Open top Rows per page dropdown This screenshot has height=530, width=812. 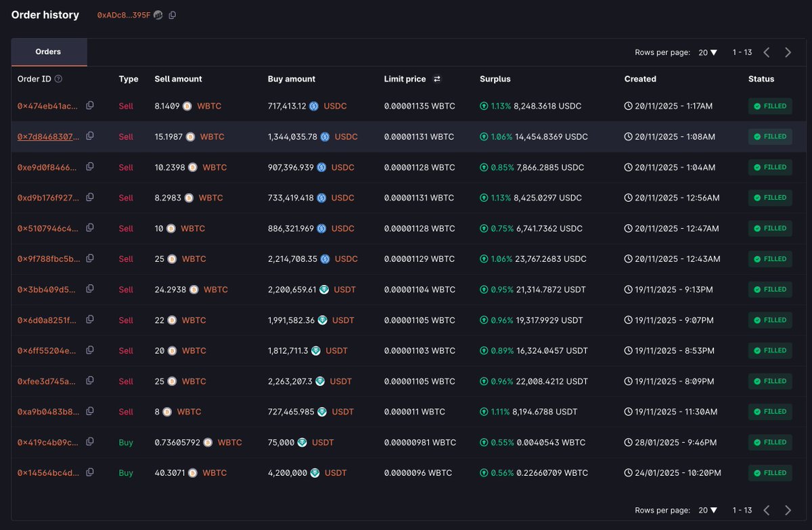coord(708,52)
